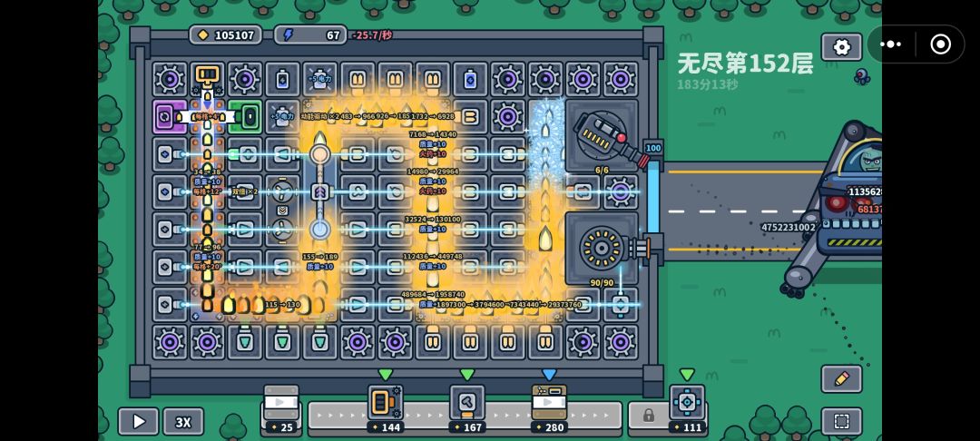Tap the 100 gate health label
The image size is (980, 441).
pyautogui.click(x=653, y=148)
